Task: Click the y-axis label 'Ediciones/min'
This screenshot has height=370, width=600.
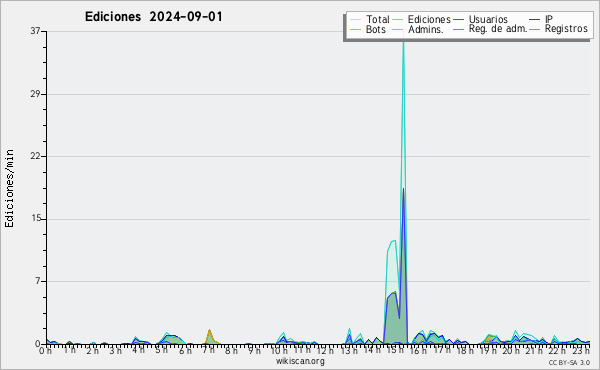Action: pos(9,188)
